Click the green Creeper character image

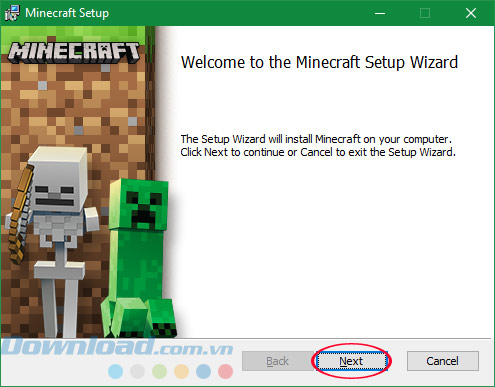139,257
